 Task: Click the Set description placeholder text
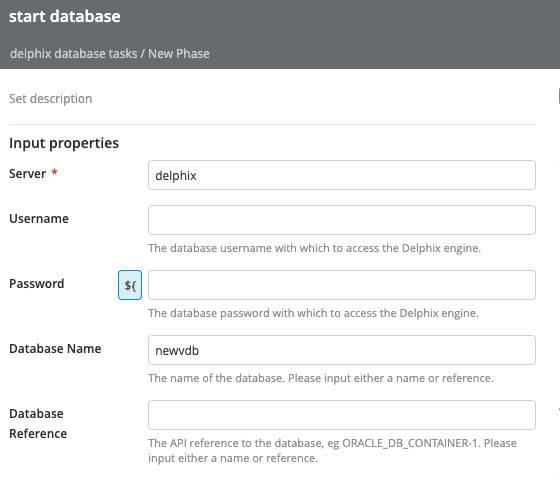click(x=50, y=99)
